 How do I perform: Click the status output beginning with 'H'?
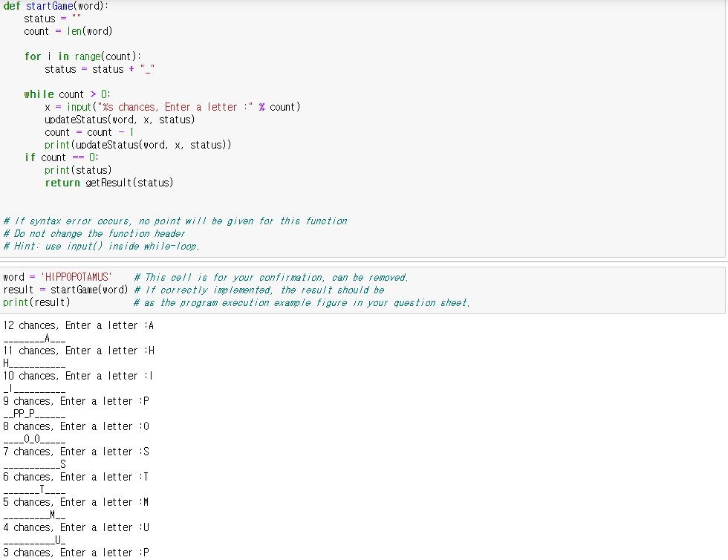click(x=34, y=363)
